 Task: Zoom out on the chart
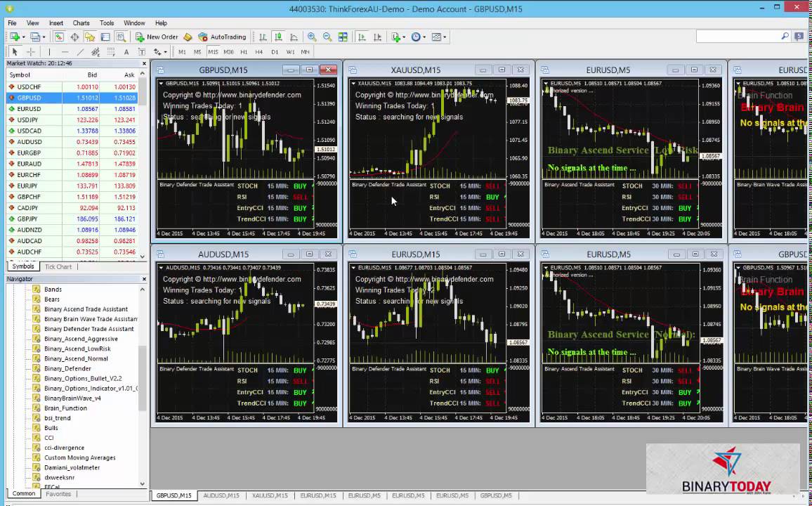(x=327, y=37)
